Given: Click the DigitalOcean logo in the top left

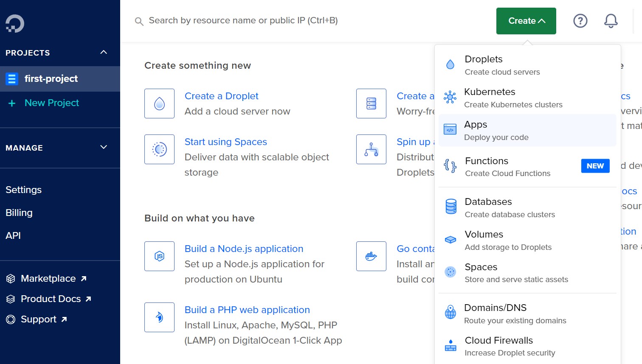Looking at the screenshot, I should tap(14, 24).
